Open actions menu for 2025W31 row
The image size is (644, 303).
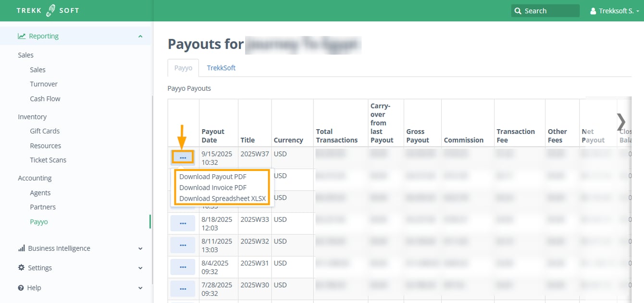pyautogui.click(x=183, y=267)
